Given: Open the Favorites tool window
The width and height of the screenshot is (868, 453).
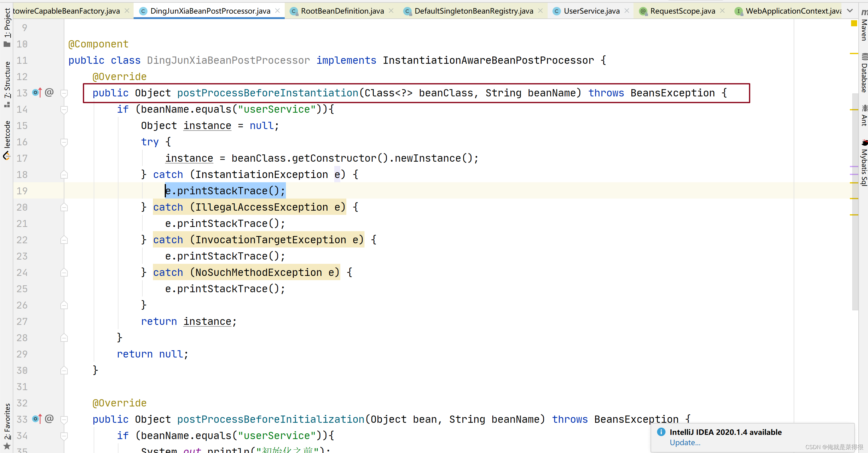Looking at the screenshot, I should pyautogui.click(x=7, y=426).
